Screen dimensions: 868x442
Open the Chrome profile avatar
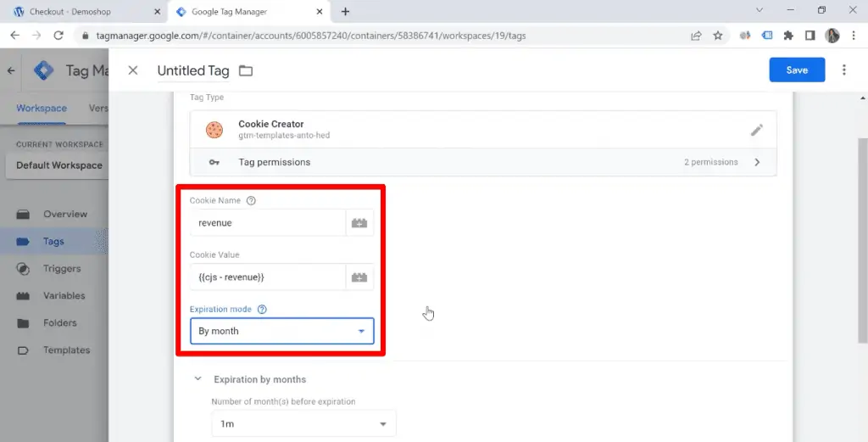[832, 36]
